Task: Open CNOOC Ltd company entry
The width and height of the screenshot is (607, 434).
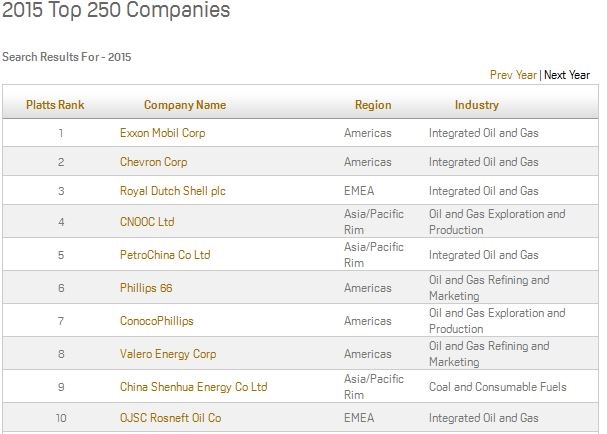Action: point(147,222)
